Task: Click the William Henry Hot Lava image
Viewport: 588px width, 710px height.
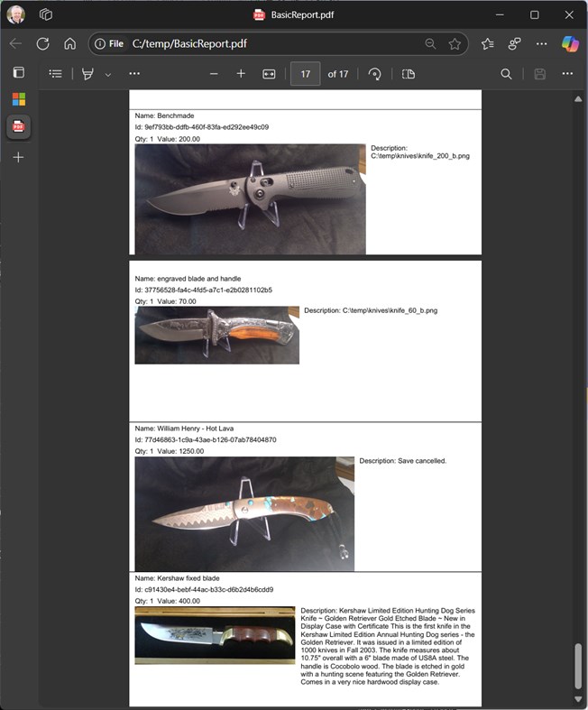Action: tap(244, 513)
